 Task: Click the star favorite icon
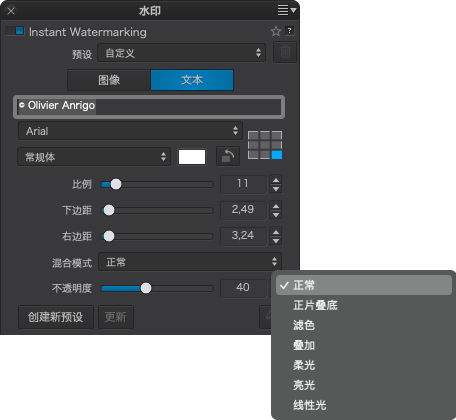pos(276,31)
